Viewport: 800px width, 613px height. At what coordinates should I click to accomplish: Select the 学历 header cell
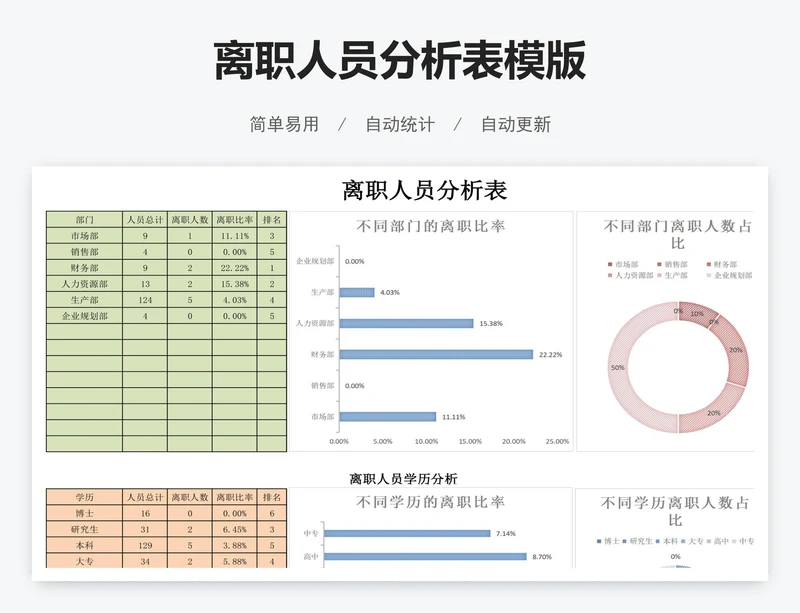(x=84, y=497)
